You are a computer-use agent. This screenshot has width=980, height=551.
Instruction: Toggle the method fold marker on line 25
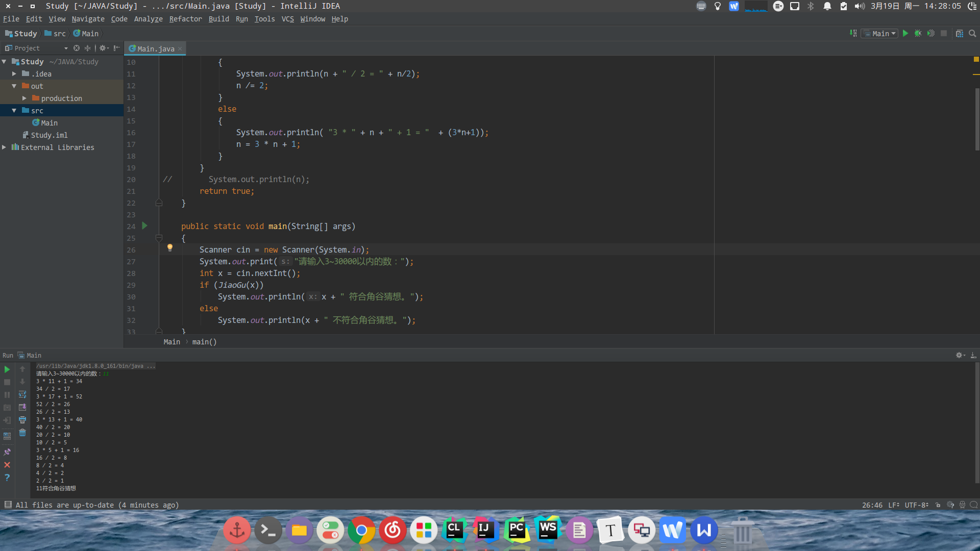point(159,238)
